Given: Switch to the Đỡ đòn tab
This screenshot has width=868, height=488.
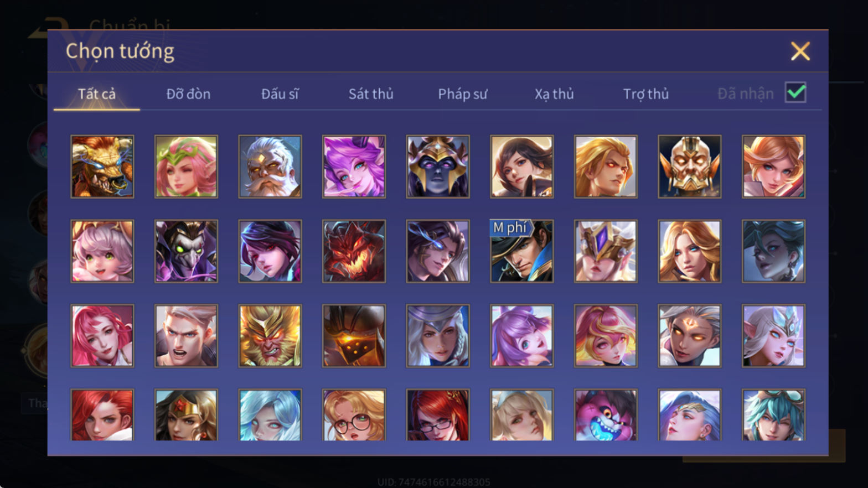Looking at the screenshot, I should [188, 94].
